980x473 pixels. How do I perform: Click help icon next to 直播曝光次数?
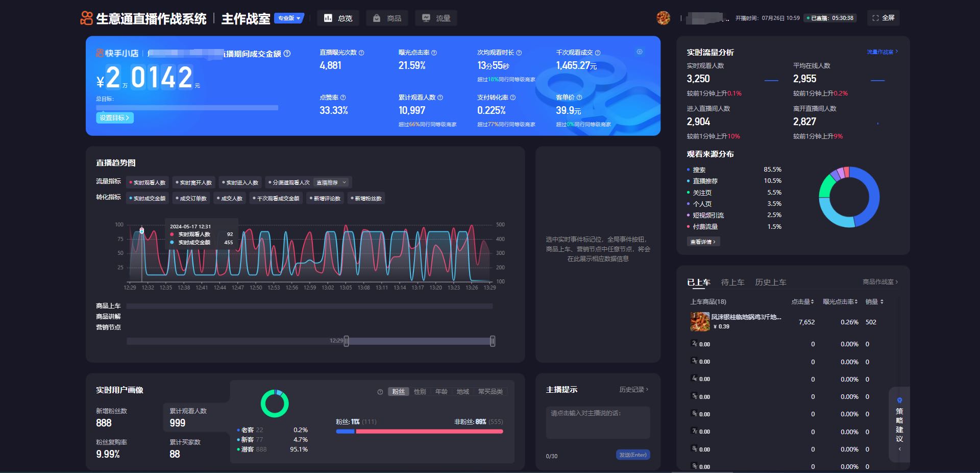361,53
